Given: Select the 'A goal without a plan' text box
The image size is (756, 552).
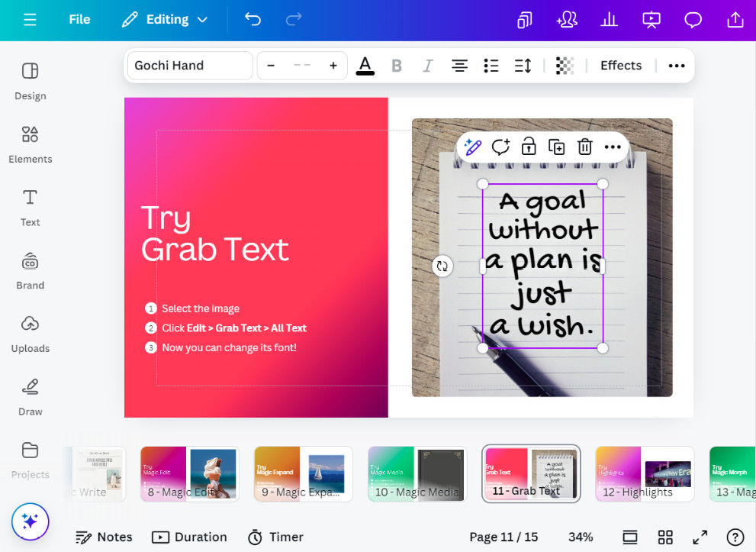Looking at the screenshot, I should tap(543, 266).
